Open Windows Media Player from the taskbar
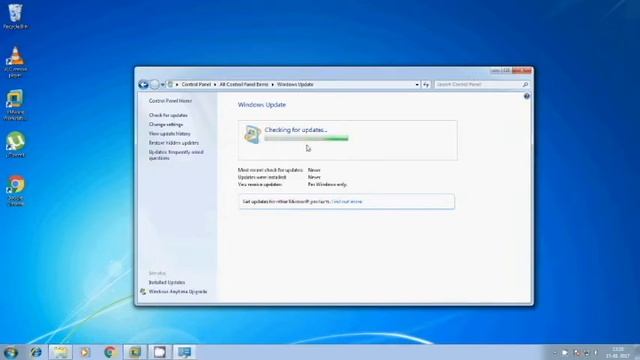Image resolution: width=640 pixels, height=360 pixels. 85,352
